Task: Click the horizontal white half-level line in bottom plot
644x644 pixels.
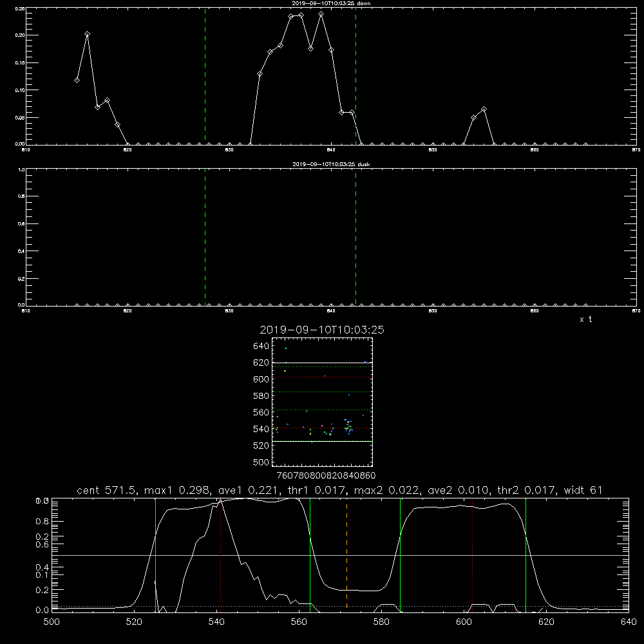Action: 340,555
